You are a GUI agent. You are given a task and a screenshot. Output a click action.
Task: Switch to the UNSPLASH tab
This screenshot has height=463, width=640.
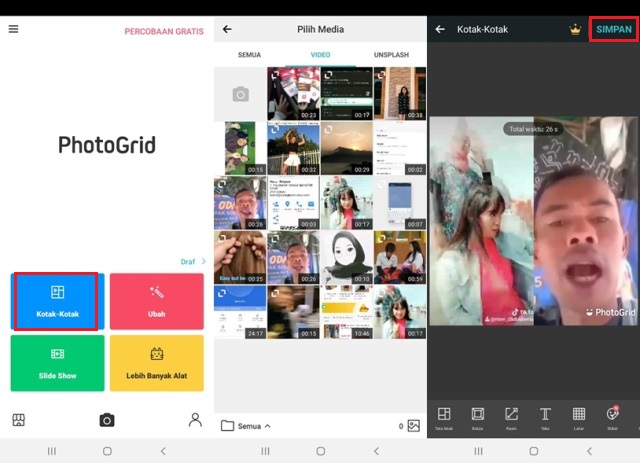point(391,55)
